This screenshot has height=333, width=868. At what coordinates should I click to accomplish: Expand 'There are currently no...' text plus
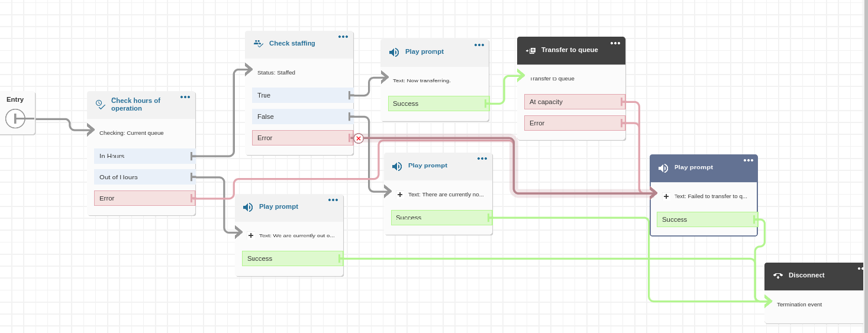click(x=400, y=195)
